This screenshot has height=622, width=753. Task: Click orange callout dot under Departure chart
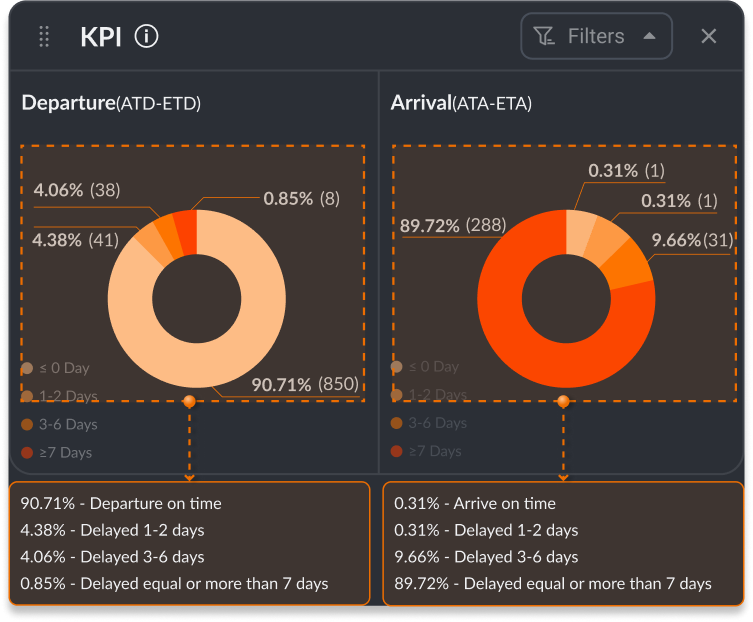pos(189,401)
